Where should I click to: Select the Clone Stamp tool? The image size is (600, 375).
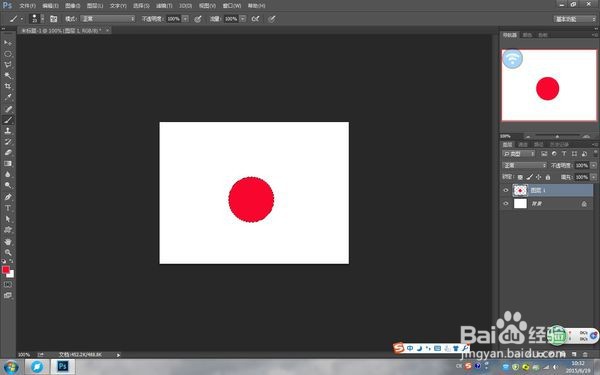click(x=8, y=131)
